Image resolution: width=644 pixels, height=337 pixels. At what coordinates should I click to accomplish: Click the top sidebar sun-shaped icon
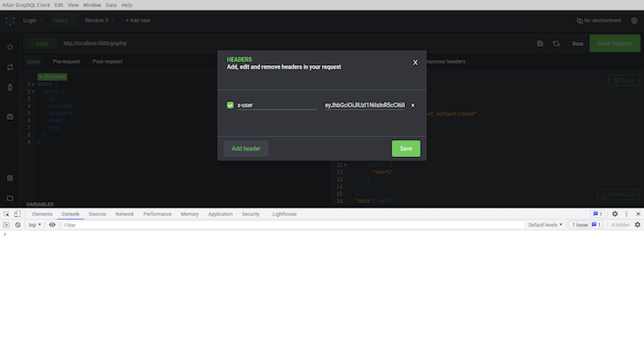[x=10, y=48]
